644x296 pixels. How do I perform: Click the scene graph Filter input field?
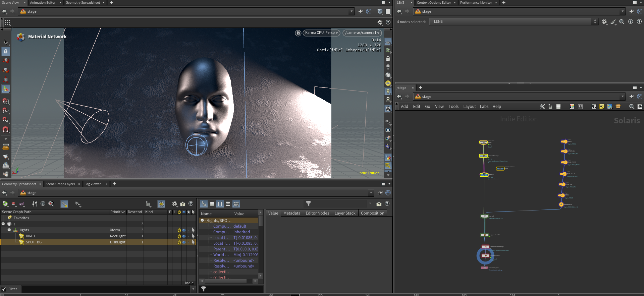[x=106, y=289]
